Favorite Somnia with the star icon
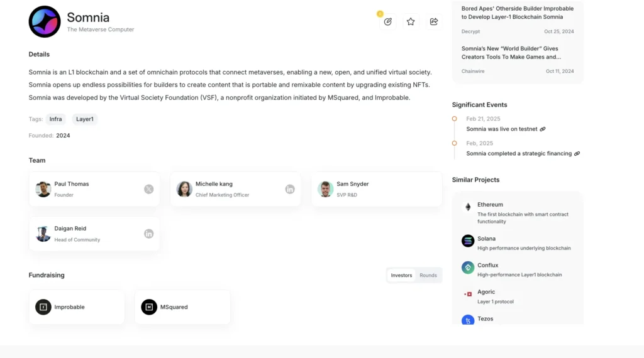The image size is (644, 358). coord(411,21)
